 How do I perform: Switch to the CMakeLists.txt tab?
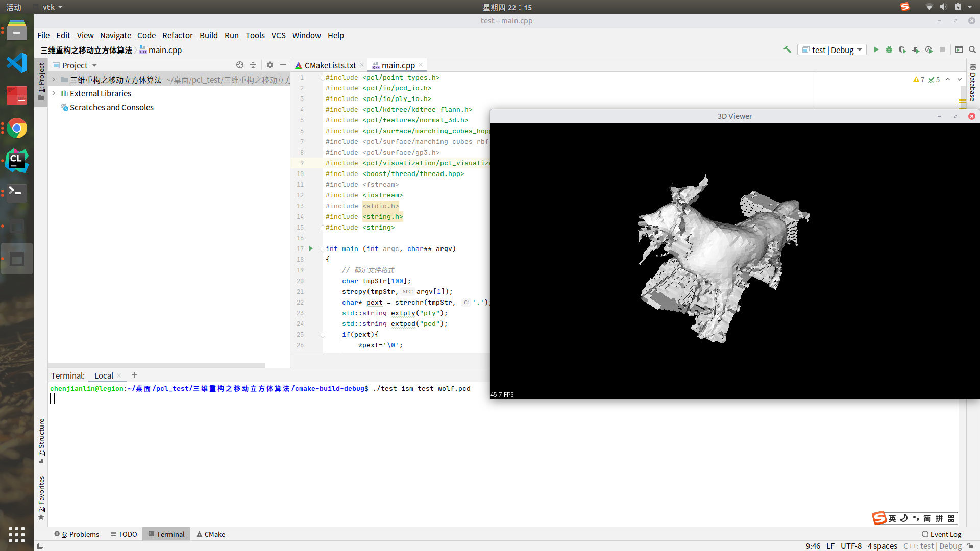pos(330,65)
